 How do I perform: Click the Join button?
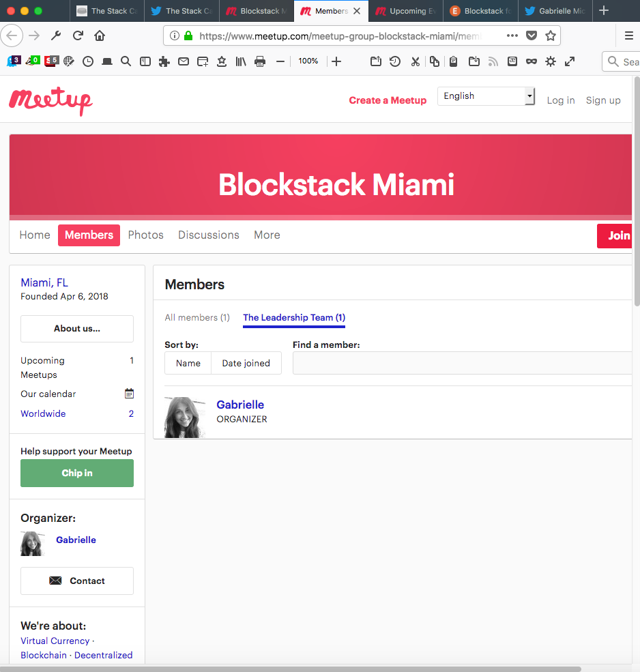point(614,236)
